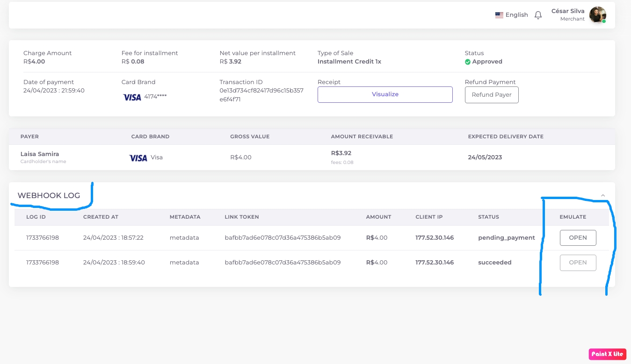Click the CREATED AT column header
631x364 pixels.
101,217
